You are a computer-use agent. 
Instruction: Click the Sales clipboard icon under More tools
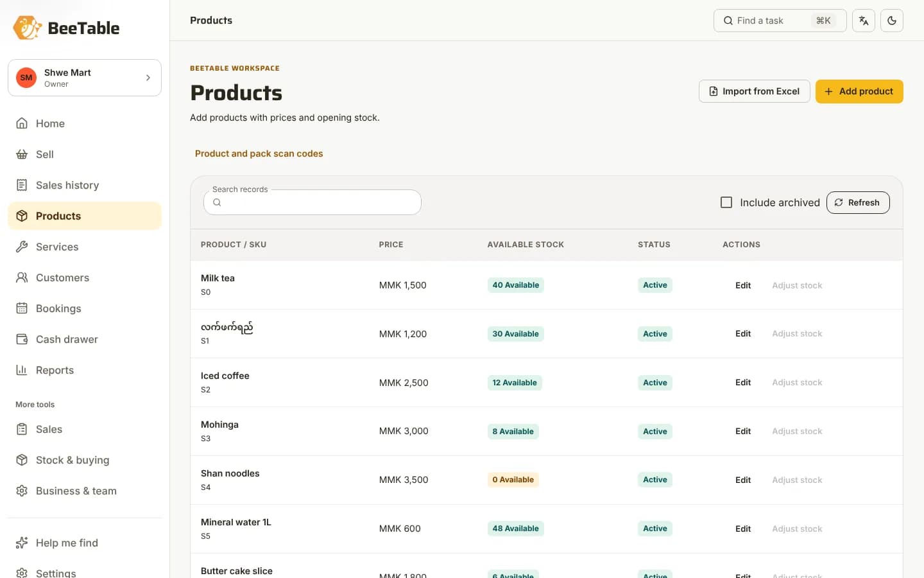coord(22,429)
